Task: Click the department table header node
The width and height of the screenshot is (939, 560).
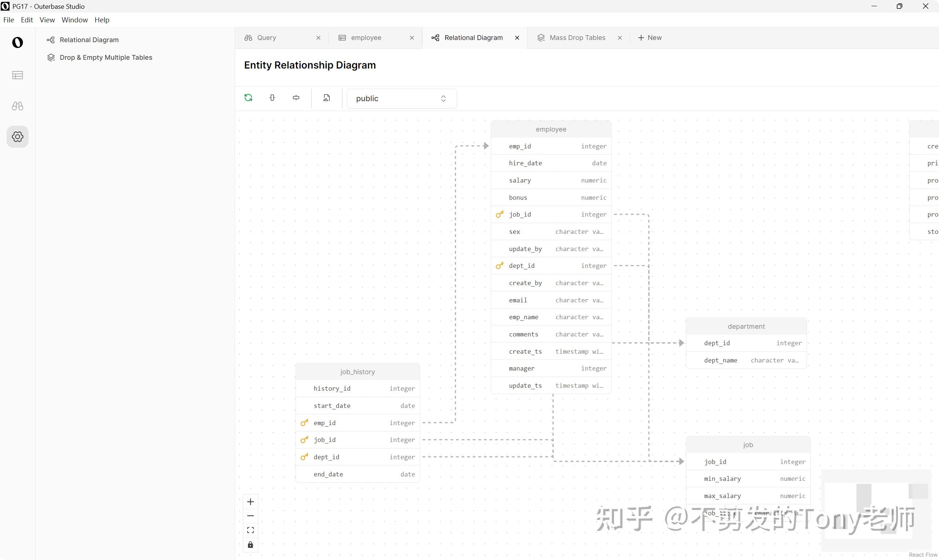Action: tap(746, 327)
